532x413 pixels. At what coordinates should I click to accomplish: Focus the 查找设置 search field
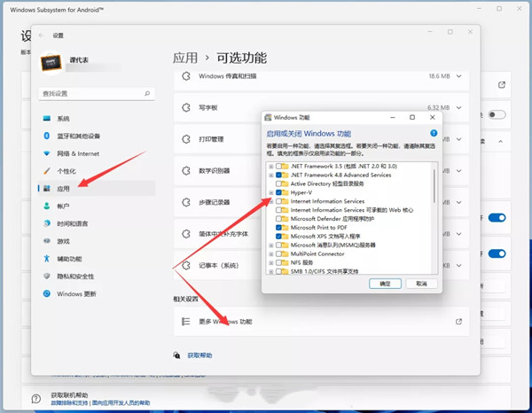pyautogui.click(x=97, y=94)
